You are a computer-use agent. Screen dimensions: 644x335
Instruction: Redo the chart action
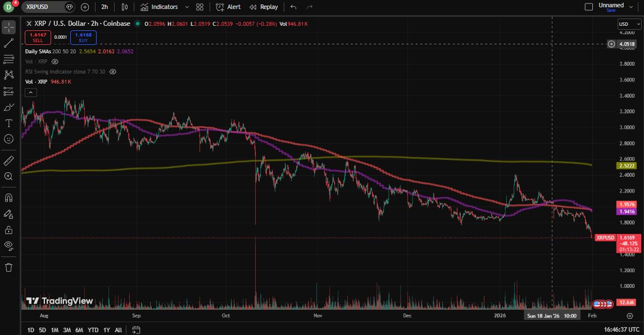click(310, 7)
